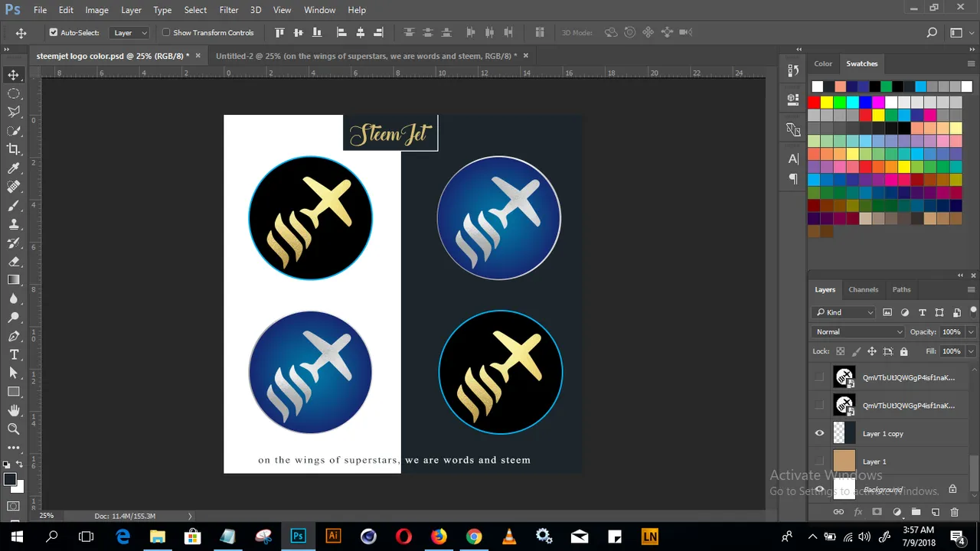The image size is (980, 551).
Task: Open the Layers panel flyout menu
Action: click(971, 290)
